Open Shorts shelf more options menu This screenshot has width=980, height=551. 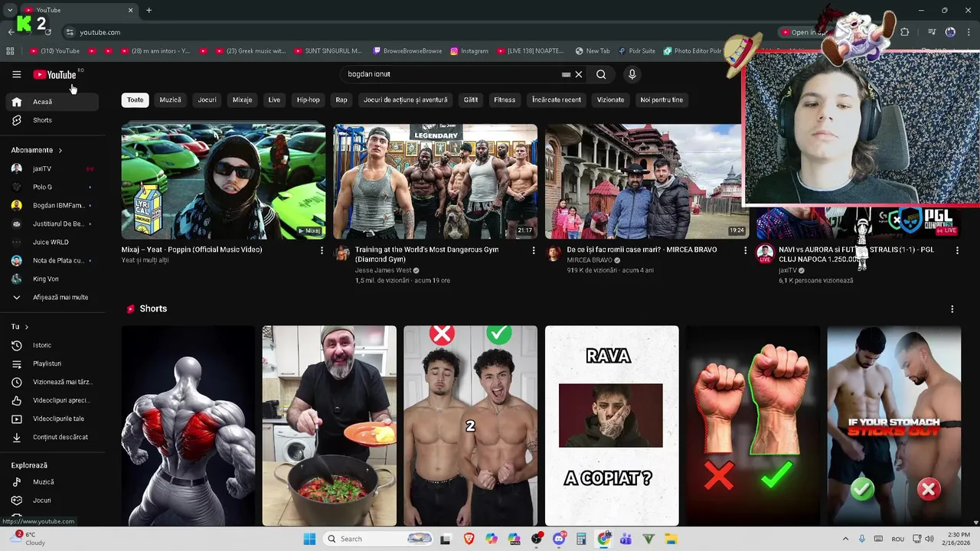pos(952,309)
